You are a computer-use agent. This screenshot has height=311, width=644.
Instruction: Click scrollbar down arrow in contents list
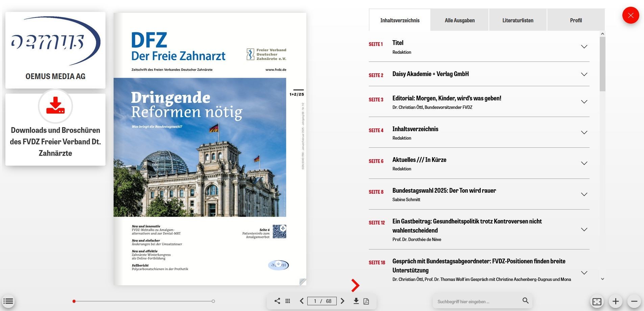[602, 279]
